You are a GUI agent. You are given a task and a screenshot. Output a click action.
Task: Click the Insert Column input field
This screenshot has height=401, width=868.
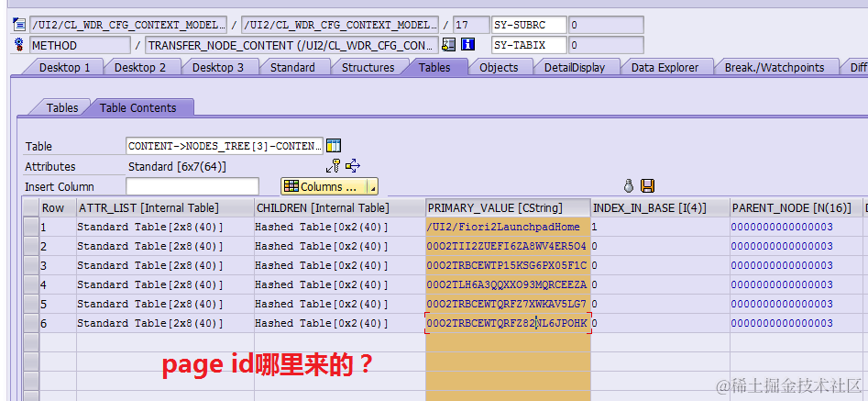[192, 186]
